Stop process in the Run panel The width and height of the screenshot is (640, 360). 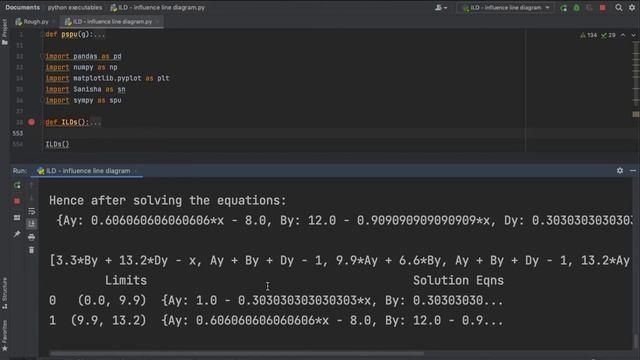(x=17, y=201)
